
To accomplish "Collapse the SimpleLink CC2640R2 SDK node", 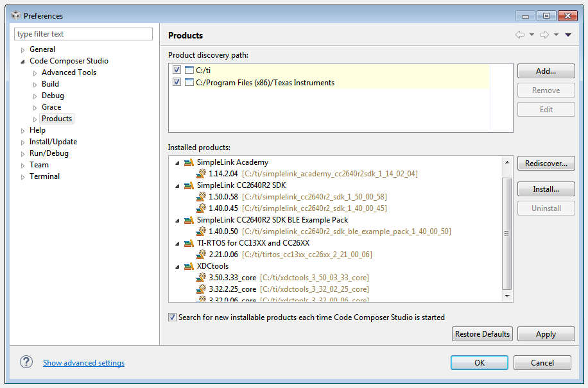I will click(178, 185).
